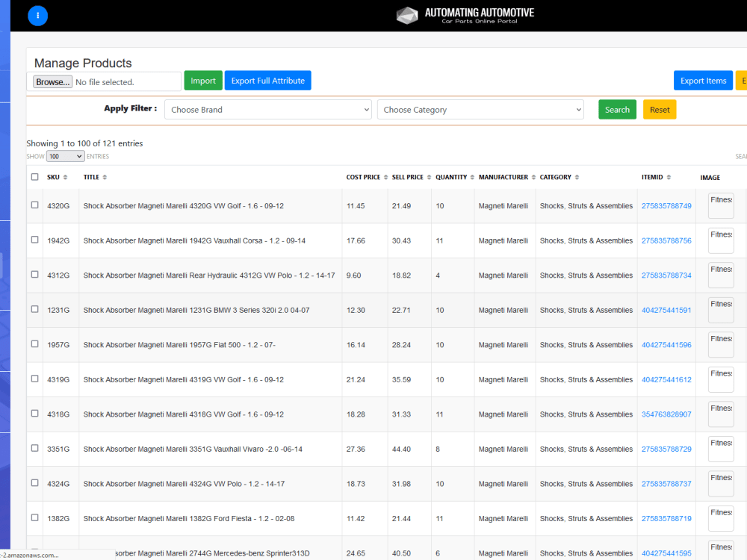Image resolution: width=747 pixels, height=560 pixels.
Task: Check the row for SKU 4319G
Action: 35,379
